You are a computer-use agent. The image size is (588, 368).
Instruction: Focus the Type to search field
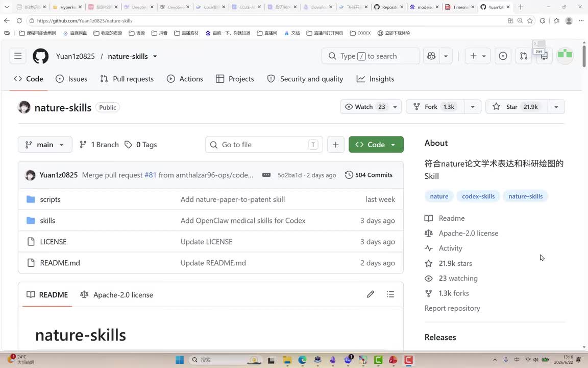click(x=371, y=56)
